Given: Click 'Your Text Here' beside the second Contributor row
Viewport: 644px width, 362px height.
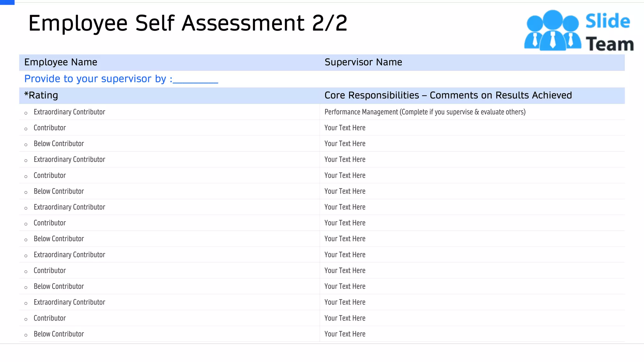Looking at the screenshot, I should click(x=345, y=175).
